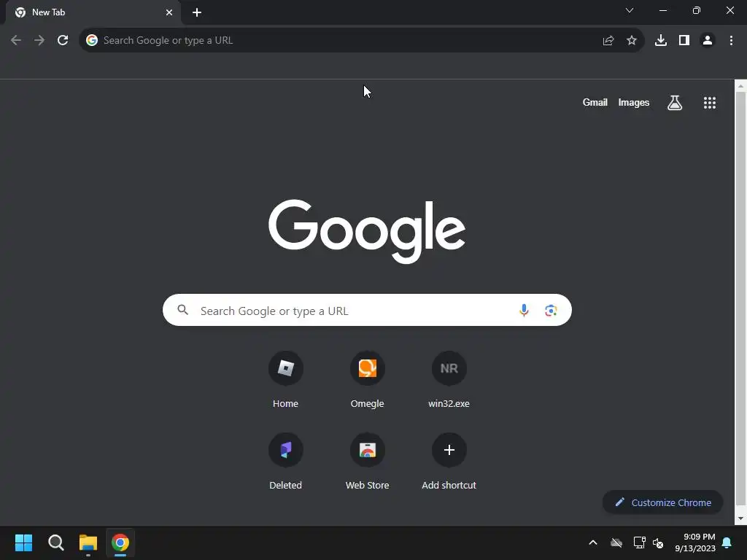Open the Google apps grid
The image size is (747, 560).
(710, 103)
